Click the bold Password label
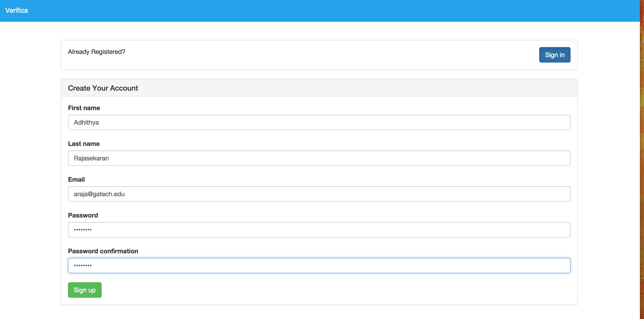This screenshot has width=644, height=319. (83, 215)
